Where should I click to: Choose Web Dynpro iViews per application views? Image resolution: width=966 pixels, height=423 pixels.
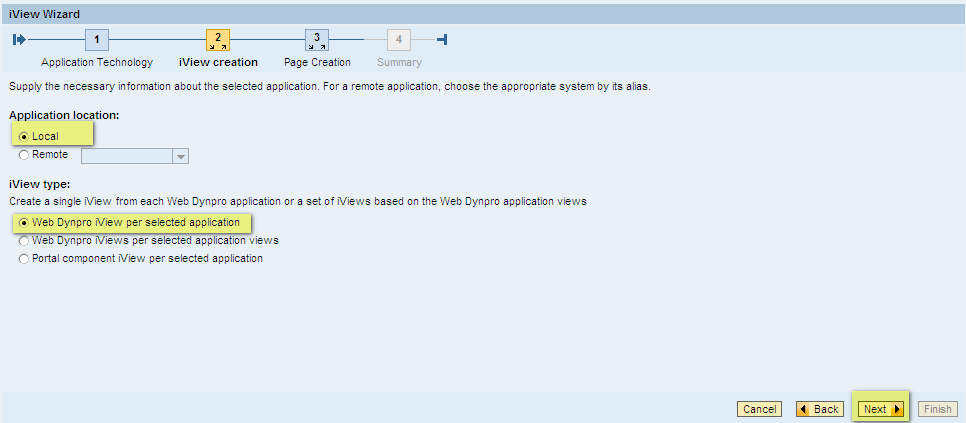point(24,240)
